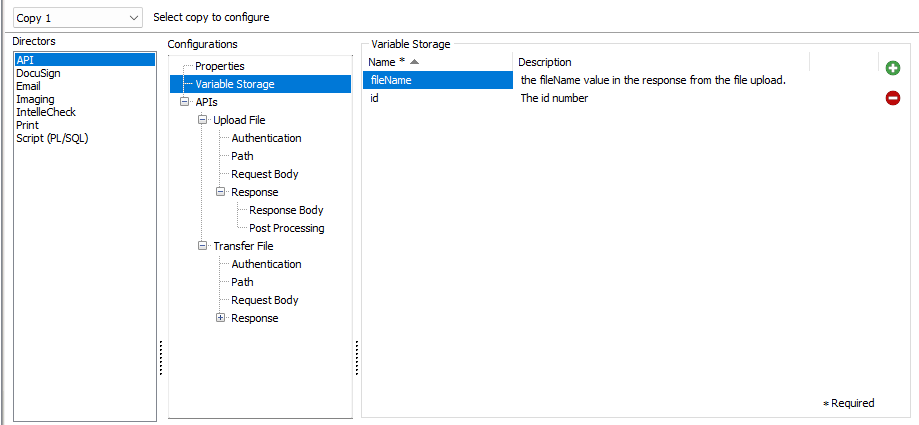Open the Copy 1 dropdown

pos(77,18)
